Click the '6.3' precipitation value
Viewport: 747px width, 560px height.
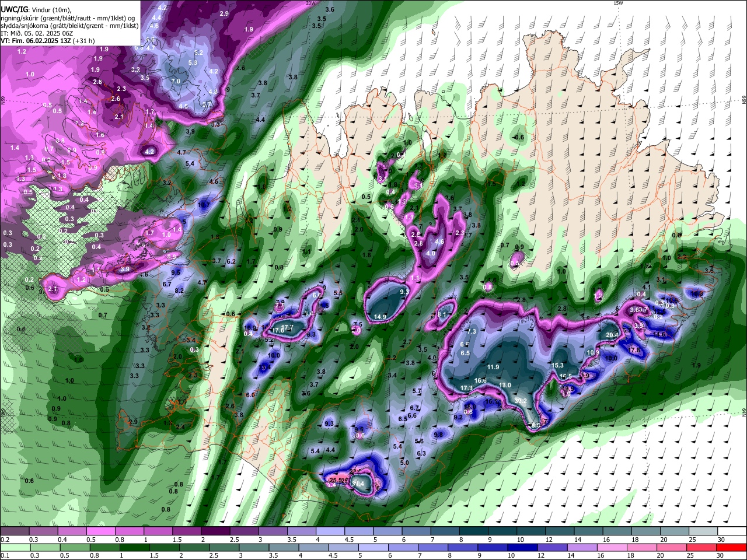tap(421, 453)
